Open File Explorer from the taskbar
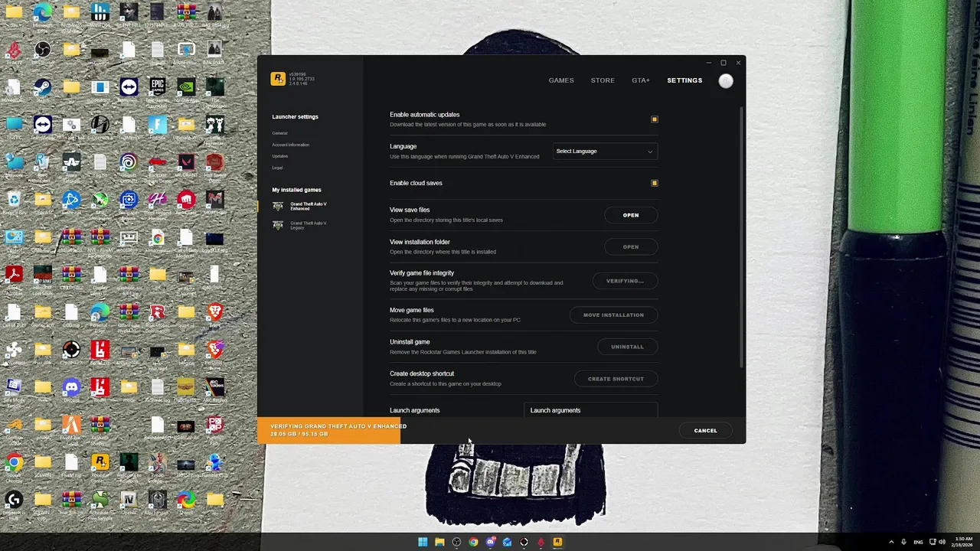The width and height of the screenshot is (980, 551). tap(439, 542)
